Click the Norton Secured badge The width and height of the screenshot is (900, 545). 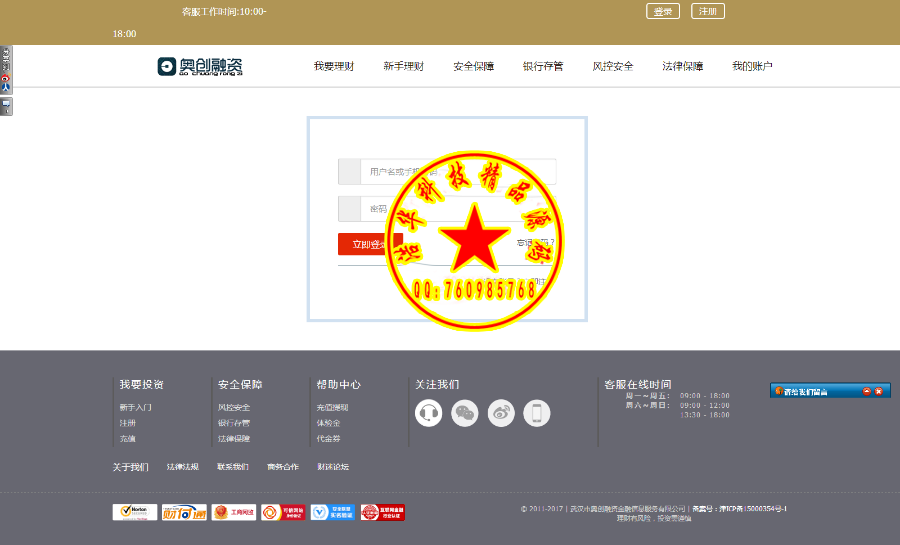(x=135, y=512)
